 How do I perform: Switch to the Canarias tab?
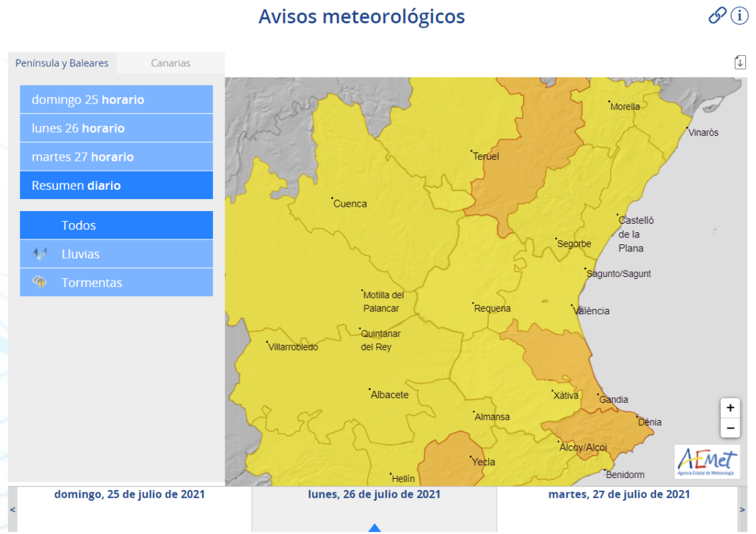pyautogui.click(x=171, y=63)
